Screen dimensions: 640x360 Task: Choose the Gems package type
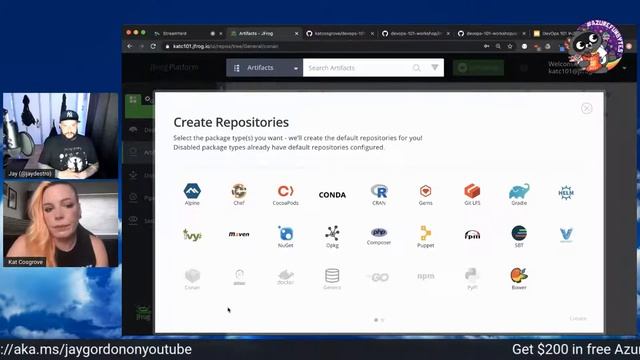(425, 194)
